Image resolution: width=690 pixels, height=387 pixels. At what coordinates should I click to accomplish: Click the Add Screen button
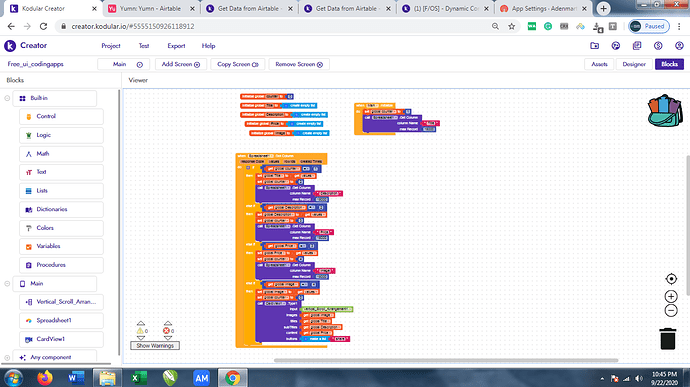pos(180,64)
